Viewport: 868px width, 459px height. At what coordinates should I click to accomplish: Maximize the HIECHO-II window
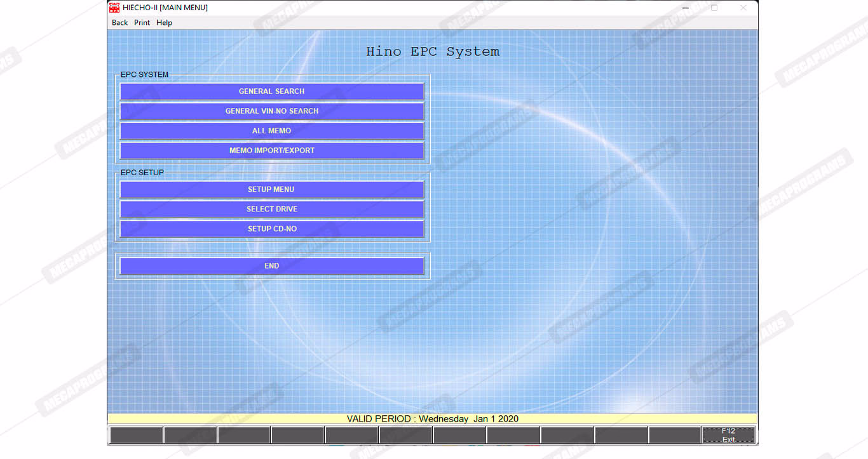point(714,8)
